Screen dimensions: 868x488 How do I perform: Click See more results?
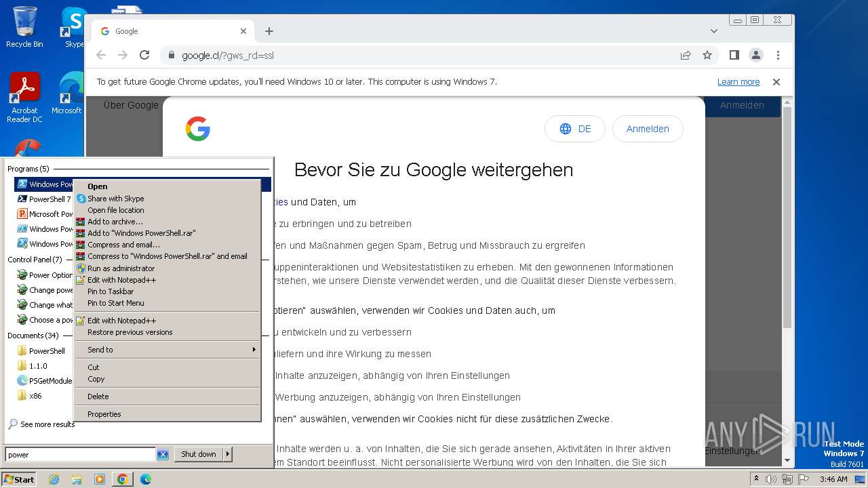41,424
